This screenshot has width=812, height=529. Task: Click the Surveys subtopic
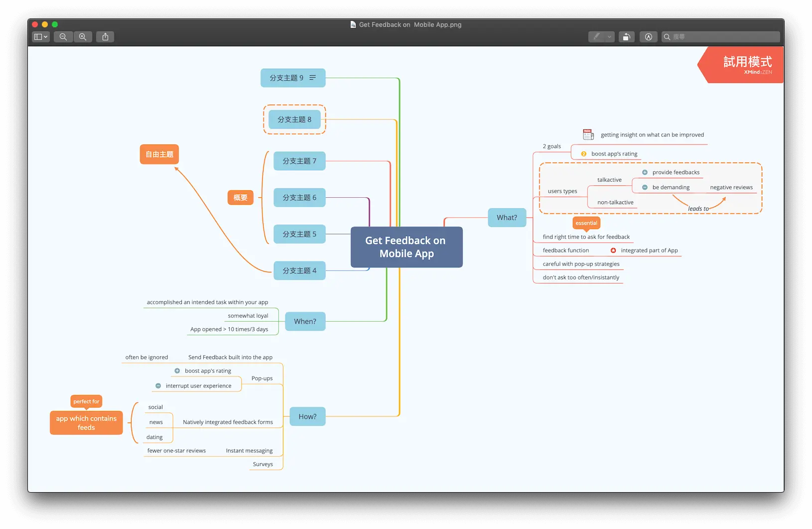(263, 464)
